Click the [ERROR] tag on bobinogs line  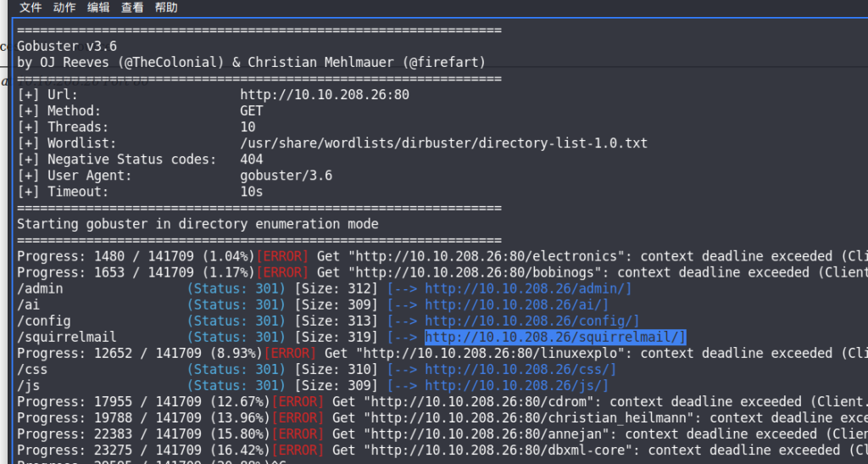(281, 272)
